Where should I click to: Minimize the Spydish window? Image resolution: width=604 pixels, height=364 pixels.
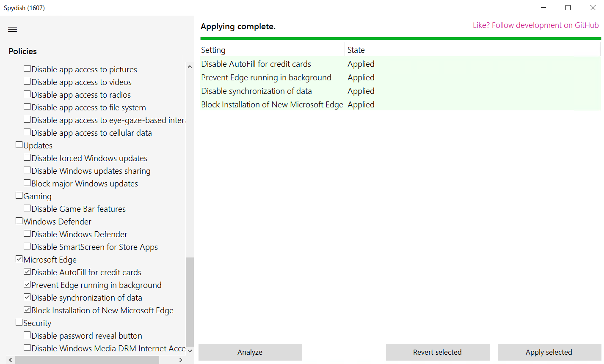click(543, 8)
